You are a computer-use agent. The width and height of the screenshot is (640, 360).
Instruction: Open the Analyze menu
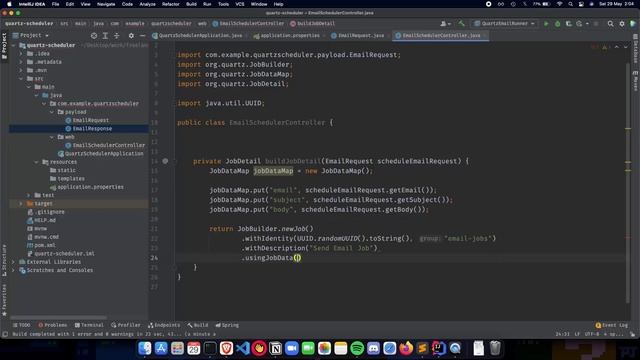[x=147, y=4]
